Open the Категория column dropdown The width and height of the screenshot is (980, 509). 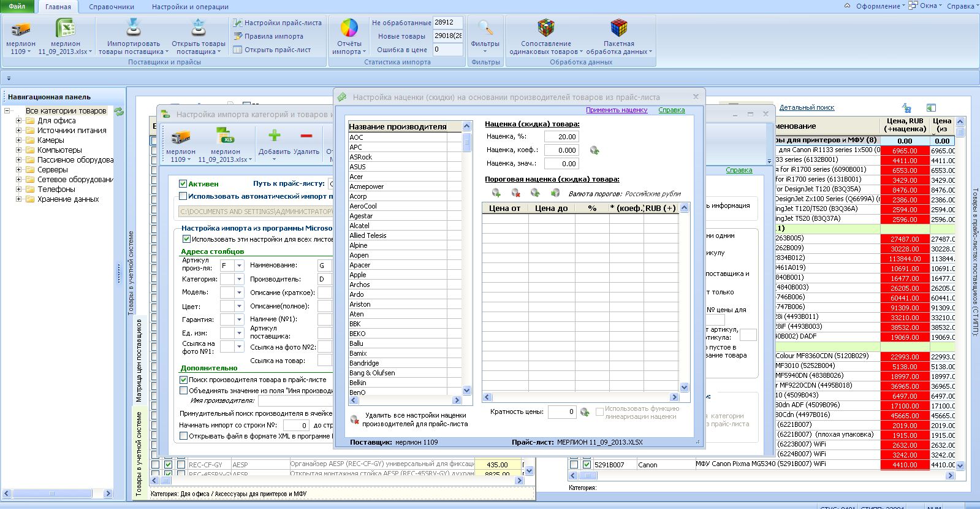[x=239, y=279]
